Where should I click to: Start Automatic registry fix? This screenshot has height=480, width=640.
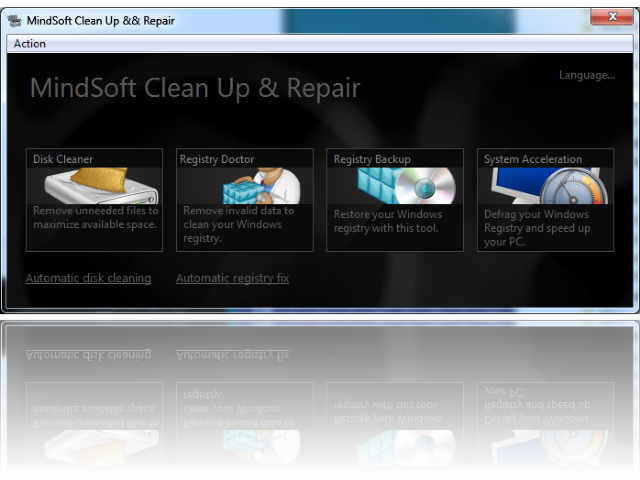point(232,278)
